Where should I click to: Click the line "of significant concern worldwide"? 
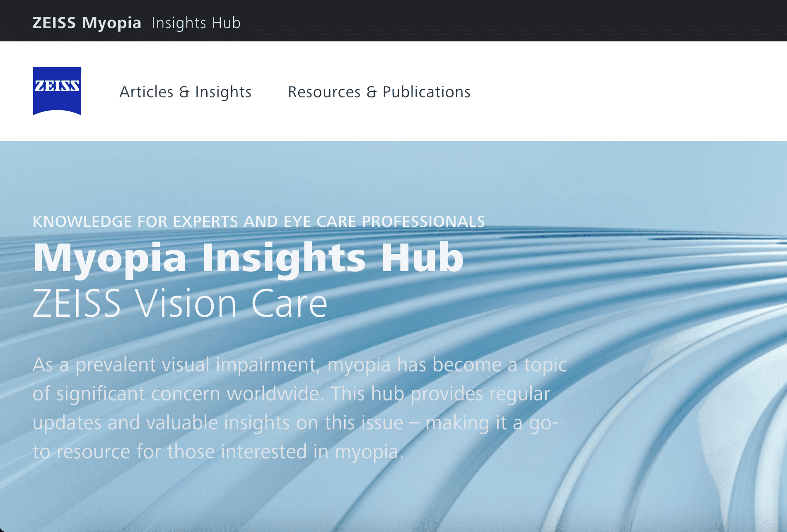click(x=292, y=394)
